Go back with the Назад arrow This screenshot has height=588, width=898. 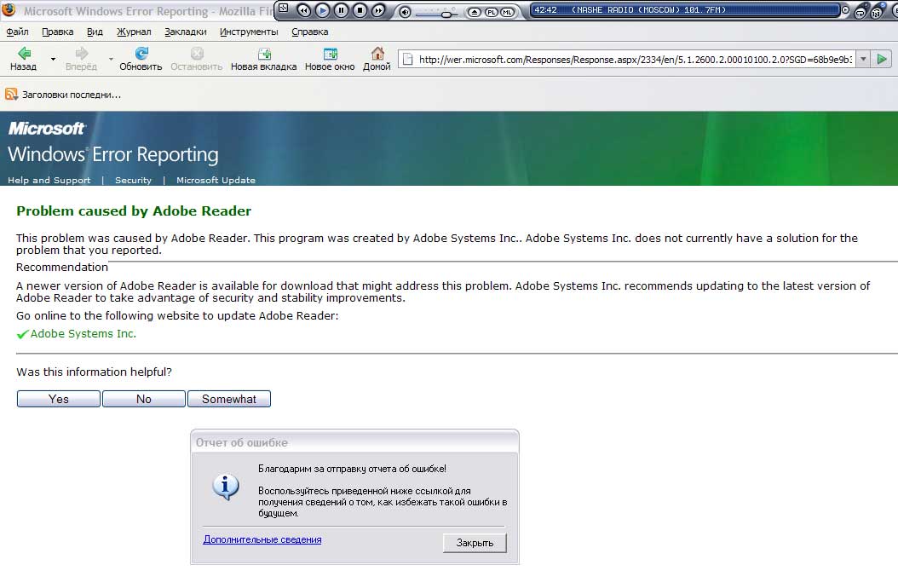click(x=24, y=59)
